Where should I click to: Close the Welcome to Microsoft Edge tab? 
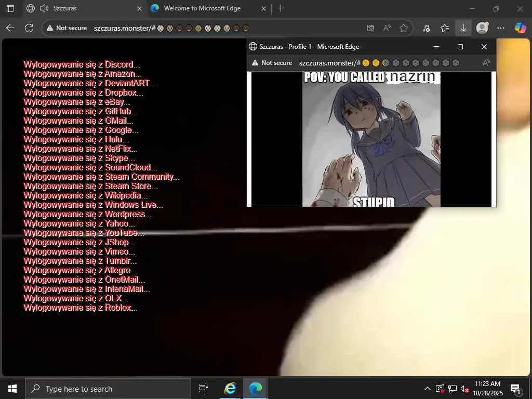263,8
